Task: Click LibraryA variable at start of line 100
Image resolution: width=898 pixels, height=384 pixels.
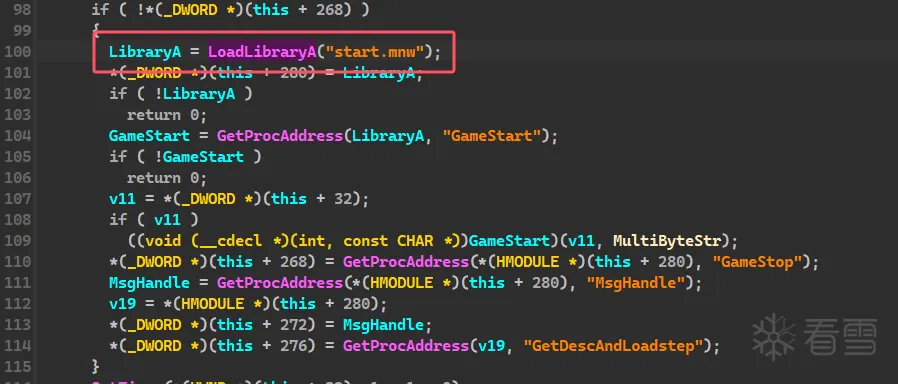Action: click(x=145, y=52)
